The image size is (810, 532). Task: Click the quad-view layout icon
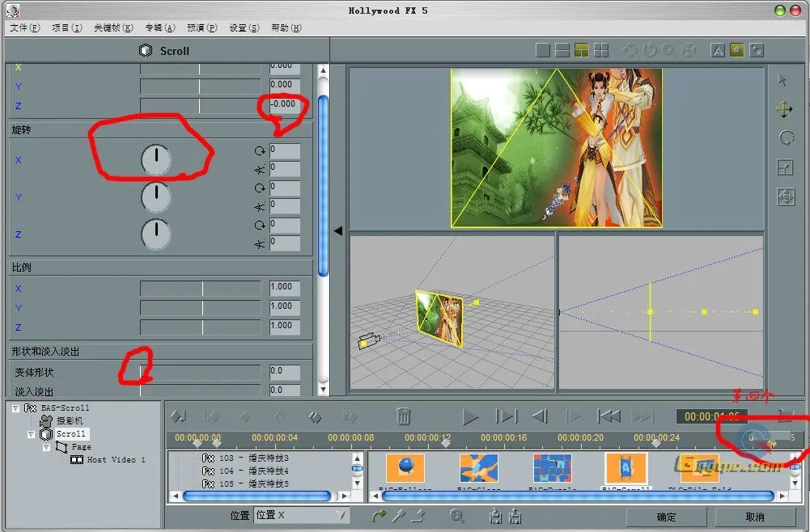[600, 49]
